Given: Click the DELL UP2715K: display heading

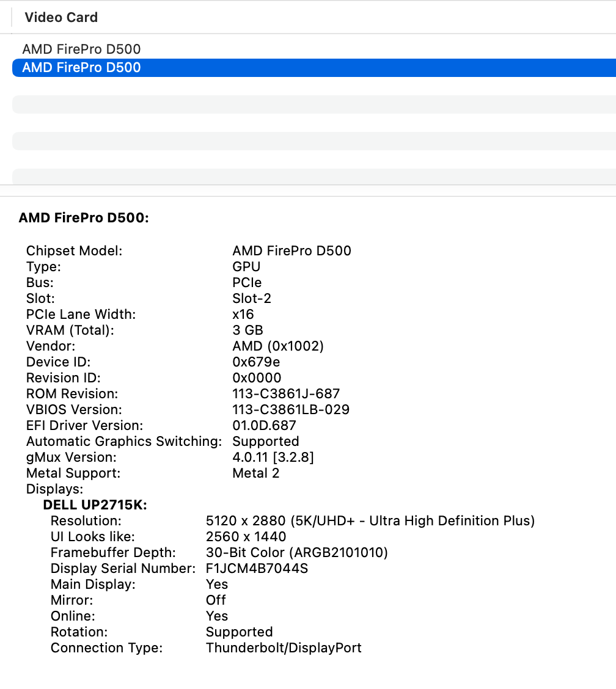Looking at the screenshot, I should click(x=95, y=505).
